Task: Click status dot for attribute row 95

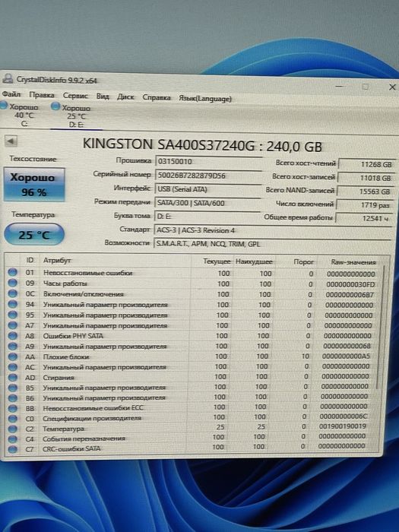Action: point(12,315)
